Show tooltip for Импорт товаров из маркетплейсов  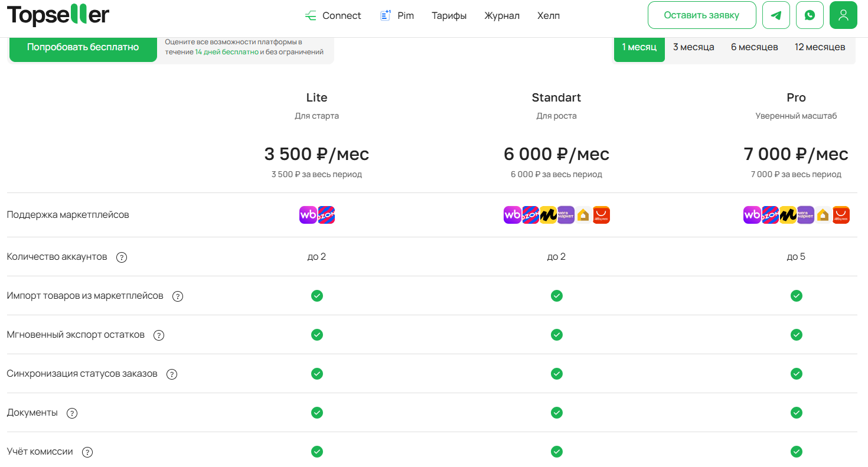178,296
